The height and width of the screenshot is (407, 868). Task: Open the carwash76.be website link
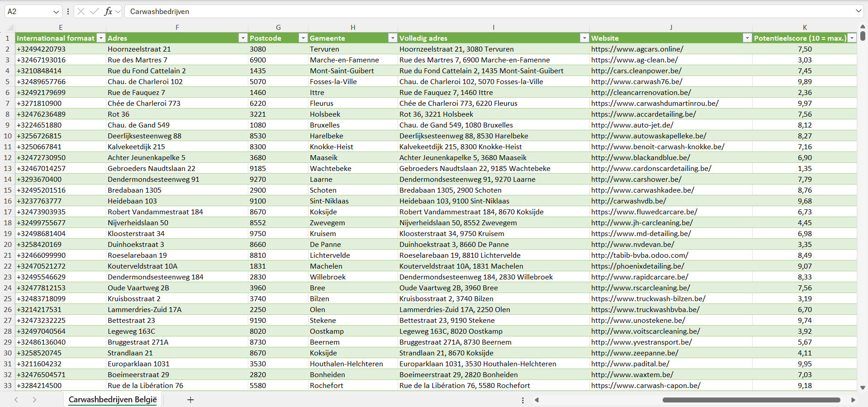click(636, 81)
